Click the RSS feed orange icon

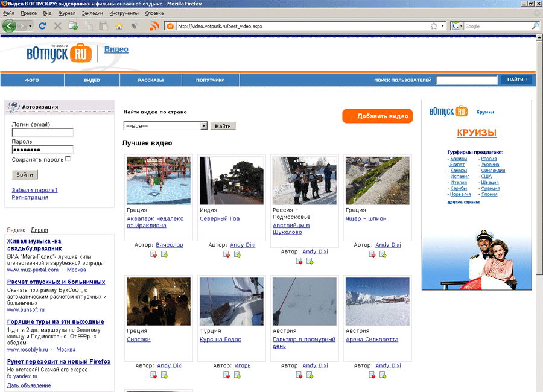(154, 26)
